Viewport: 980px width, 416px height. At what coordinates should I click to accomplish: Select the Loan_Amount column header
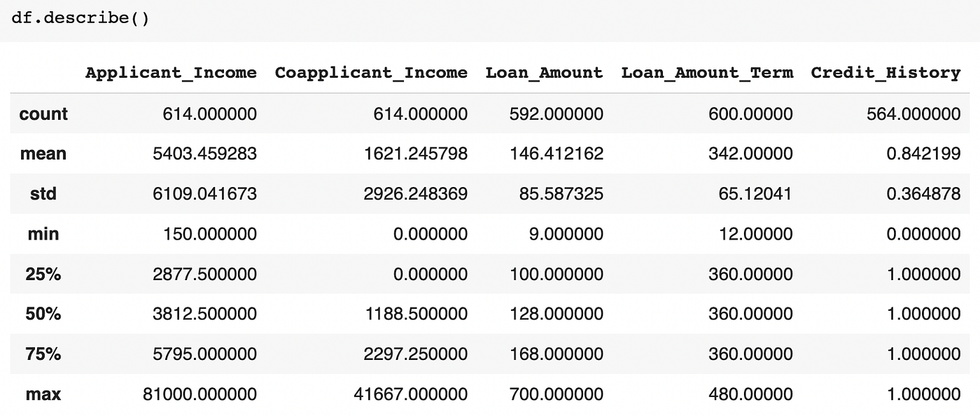pyautogui.click(x=544, y=73)
